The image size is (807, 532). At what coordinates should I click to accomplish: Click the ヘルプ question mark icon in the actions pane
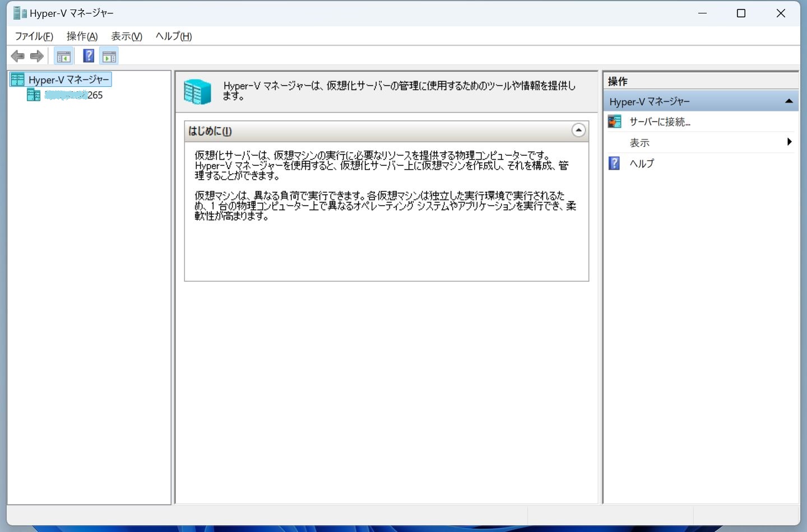pyautogui.click(x=614, y=163)
